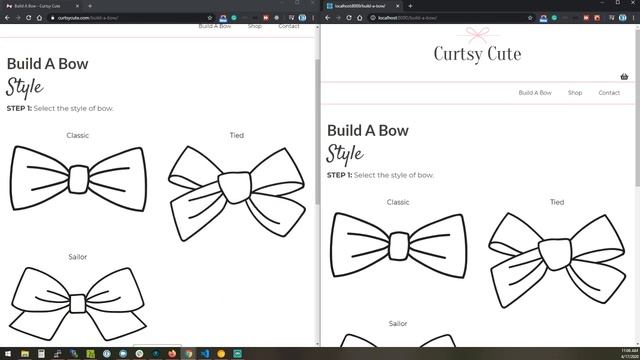The height and width of the screenshot is (360, 640).
Task: Reload the localhost page
Action: coord(349,18)
